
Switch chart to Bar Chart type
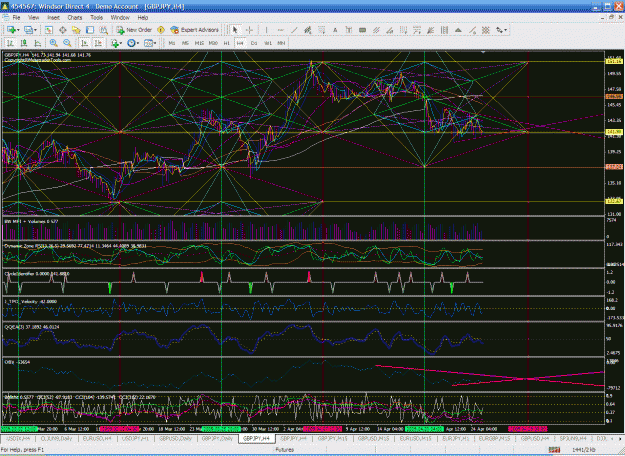[x=10, y=43]
